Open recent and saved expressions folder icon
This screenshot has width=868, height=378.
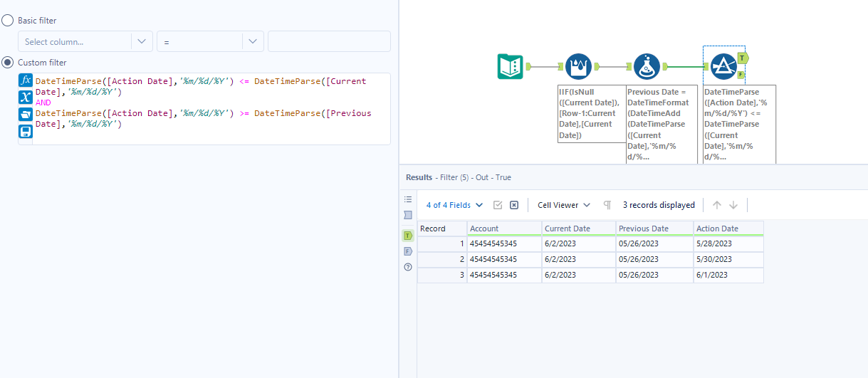pyautogui.click(x=26, y=114)
